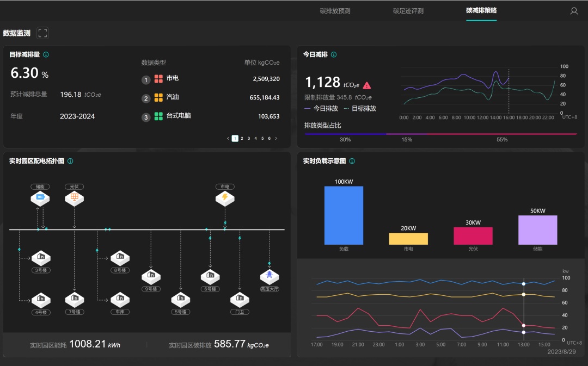Image resolution: width=588 pixels, height=366 pixels.
Task: Switch to the 碳排放预测 tab
Action: coord(335,11)
